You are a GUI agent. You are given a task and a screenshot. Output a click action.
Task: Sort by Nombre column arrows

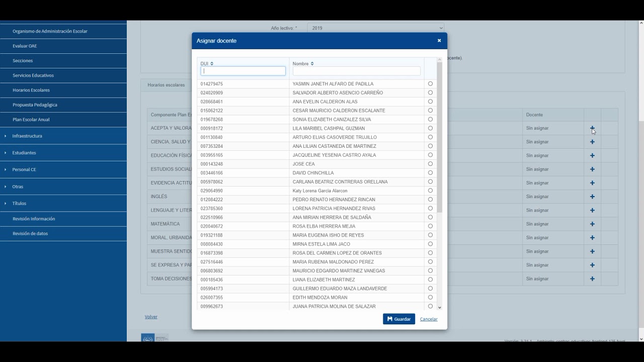[x=312, y=63]
